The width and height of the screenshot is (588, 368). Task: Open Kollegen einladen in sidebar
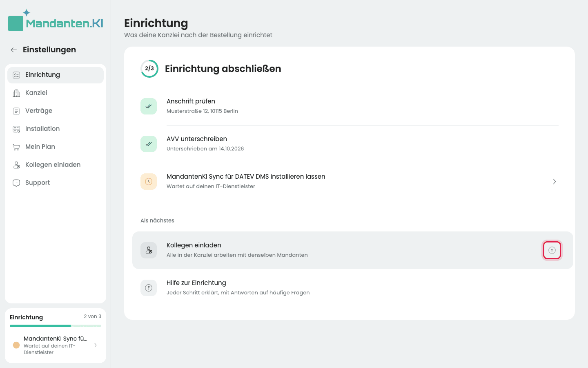[56, 165]
